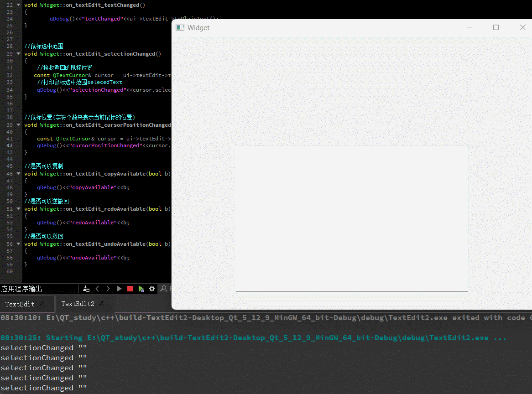Click inside the Widget window's text edit box
532x394 pixels.
tap(352, 219)
